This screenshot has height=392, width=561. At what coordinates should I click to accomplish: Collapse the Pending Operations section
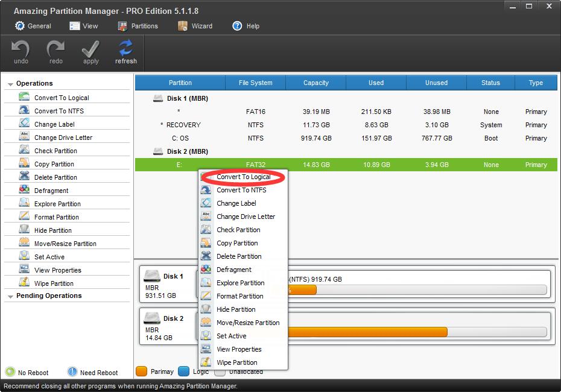point(10,297)
